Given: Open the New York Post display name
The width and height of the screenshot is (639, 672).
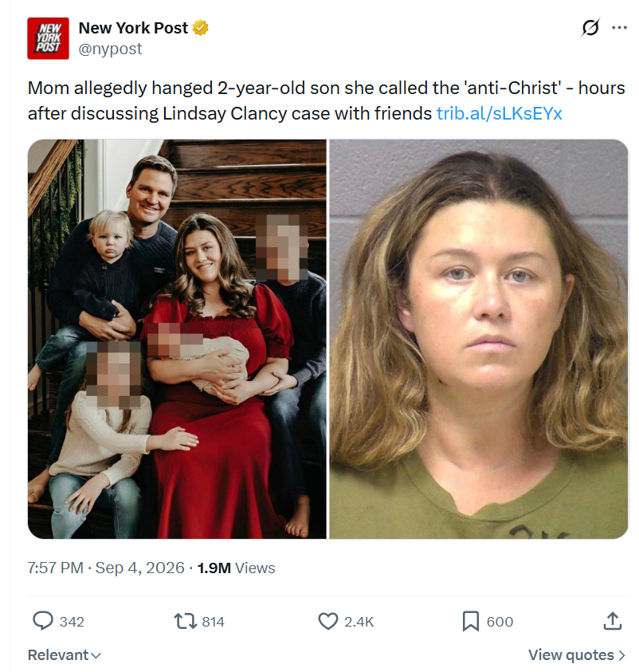Looking at the screenshot, I should click(x=133, y=28).
